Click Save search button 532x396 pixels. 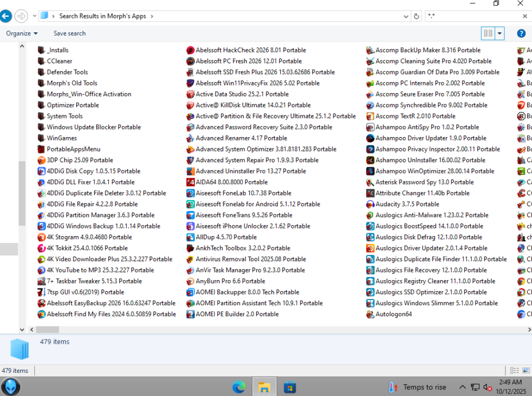pyautogui.click(x=70, y=33)
